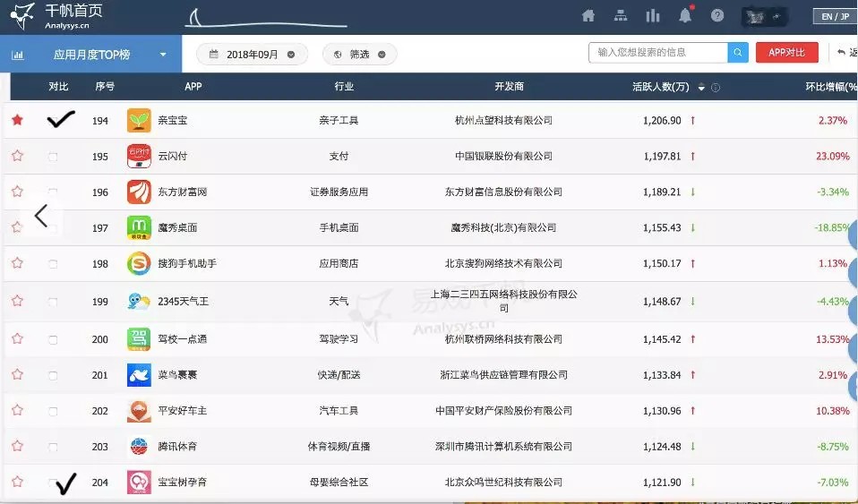The width and height of the screenshot is (858, 504).
Task: Click the home icon in top bar
Action: pos(588,15)
